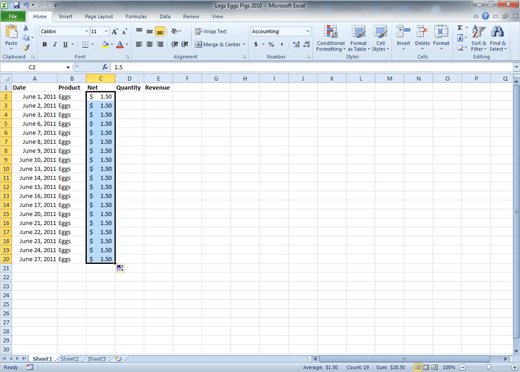
Task: Click the Excel Help question mark icon
Action: point(485,16)
